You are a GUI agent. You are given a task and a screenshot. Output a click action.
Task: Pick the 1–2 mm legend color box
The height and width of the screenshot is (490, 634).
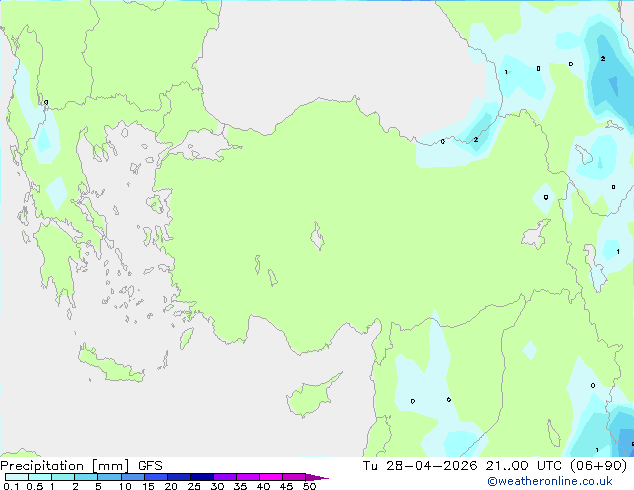tap(63, 477)
